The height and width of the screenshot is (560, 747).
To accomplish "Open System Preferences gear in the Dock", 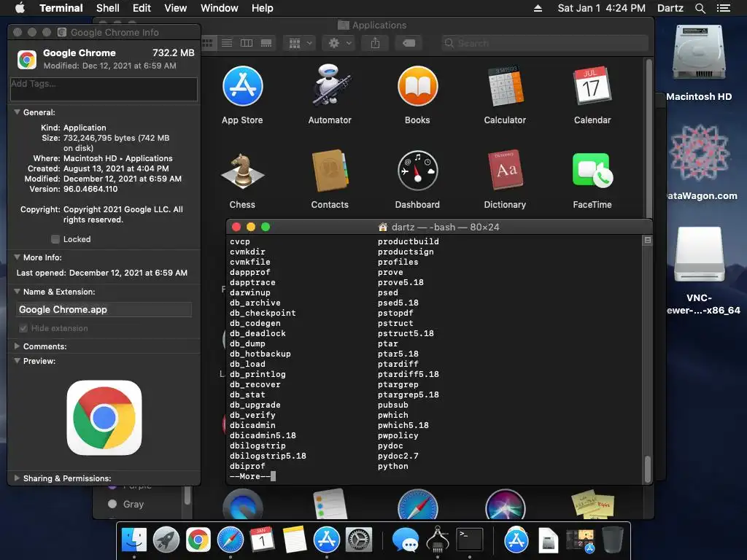I will 359,540.
